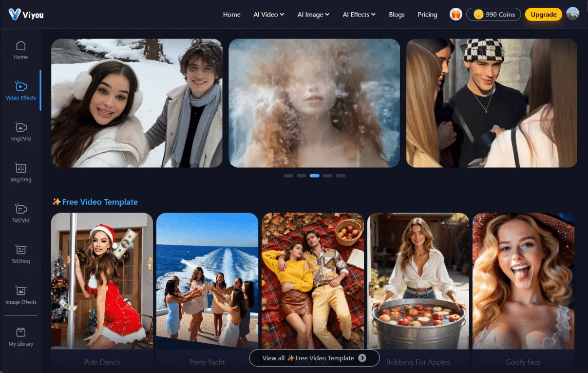Open the Home sidebar icon
Screen dimensions: 588x373
coord(21,46)
